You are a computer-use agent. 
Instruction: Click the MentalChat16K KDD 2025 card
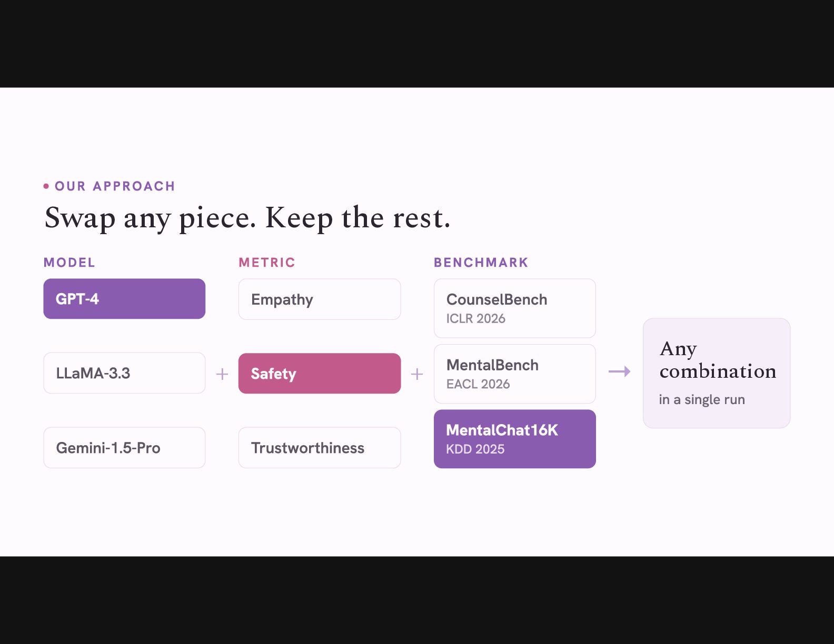pyautogui.click(x=515, y=439)
